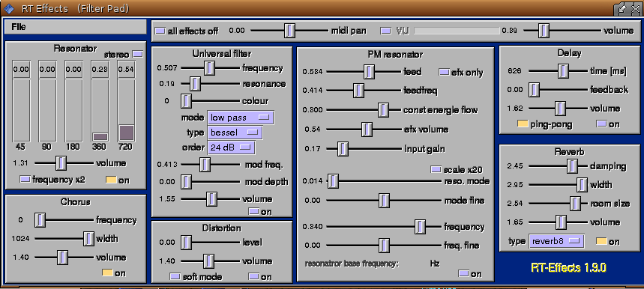The height and width of the screenshot is (289, 644).
Task: Toggle all effects off
Action: 160,31
